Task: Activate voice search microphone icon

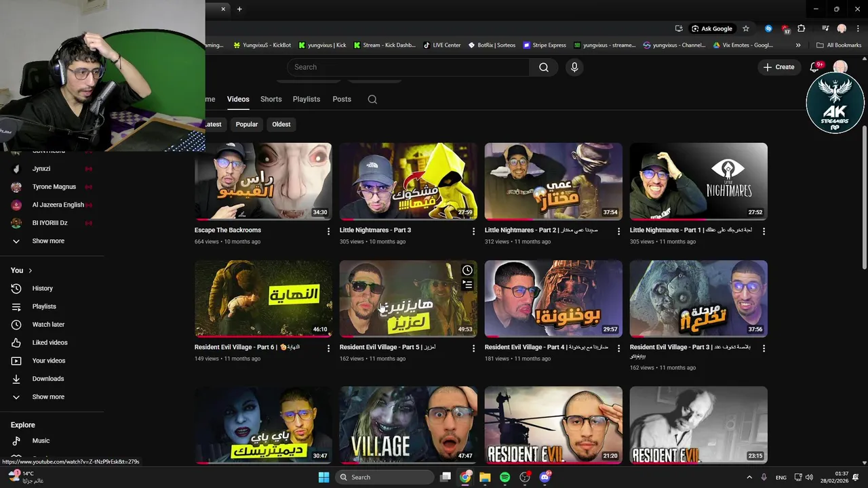Action: (574, 67)
